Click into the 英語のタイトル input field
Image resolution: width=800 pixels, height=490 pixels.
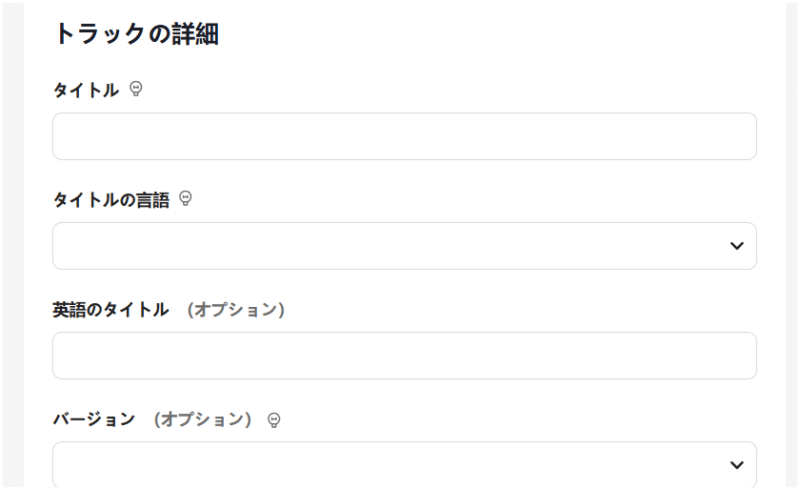tap(404, 356)
